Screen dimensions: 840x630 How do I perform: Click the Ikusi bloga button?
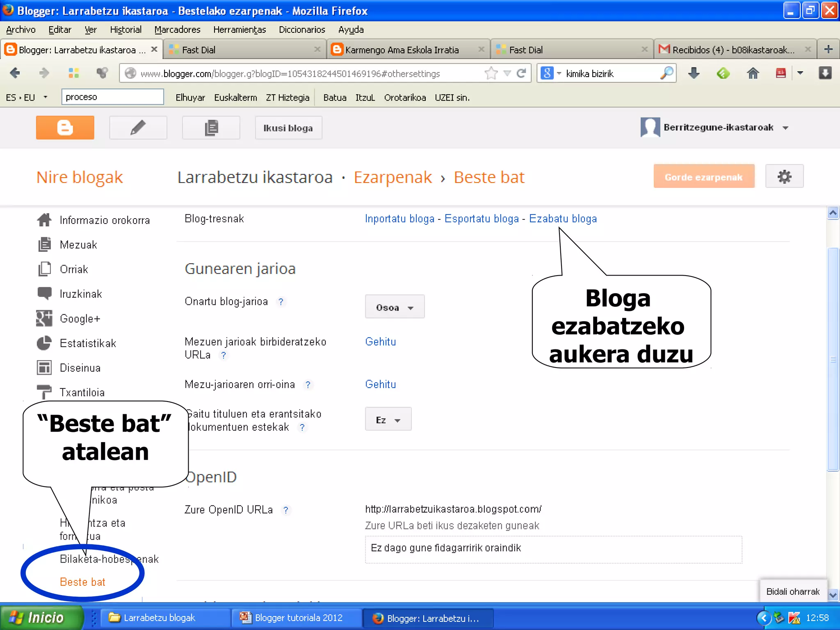point(288,128)
